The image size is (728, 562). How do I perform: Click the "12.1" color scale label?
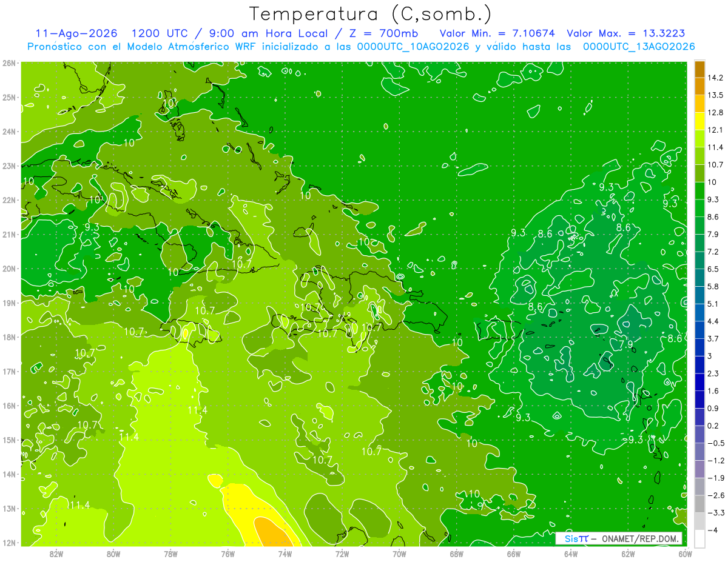click(715, 130)
